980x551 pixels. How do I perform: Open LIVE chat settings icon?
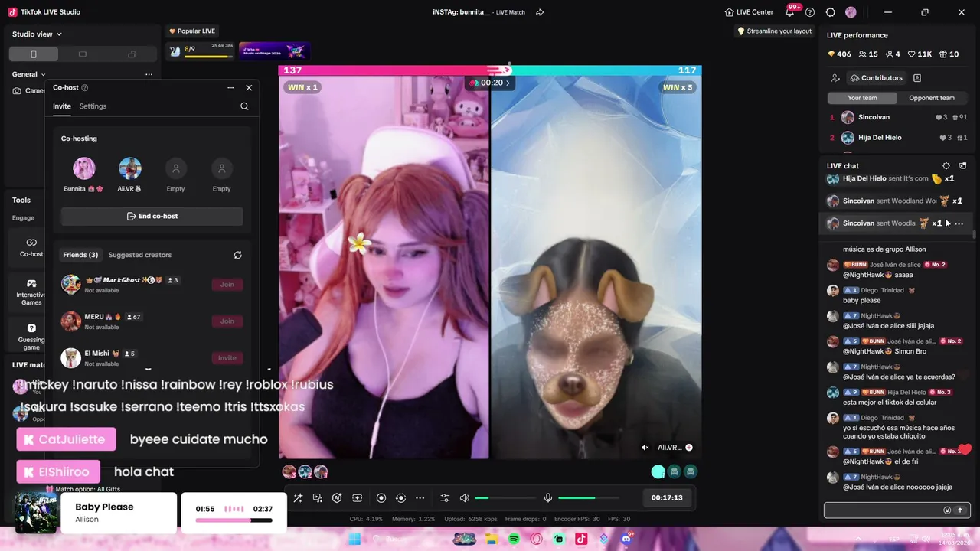click(946, 166)
